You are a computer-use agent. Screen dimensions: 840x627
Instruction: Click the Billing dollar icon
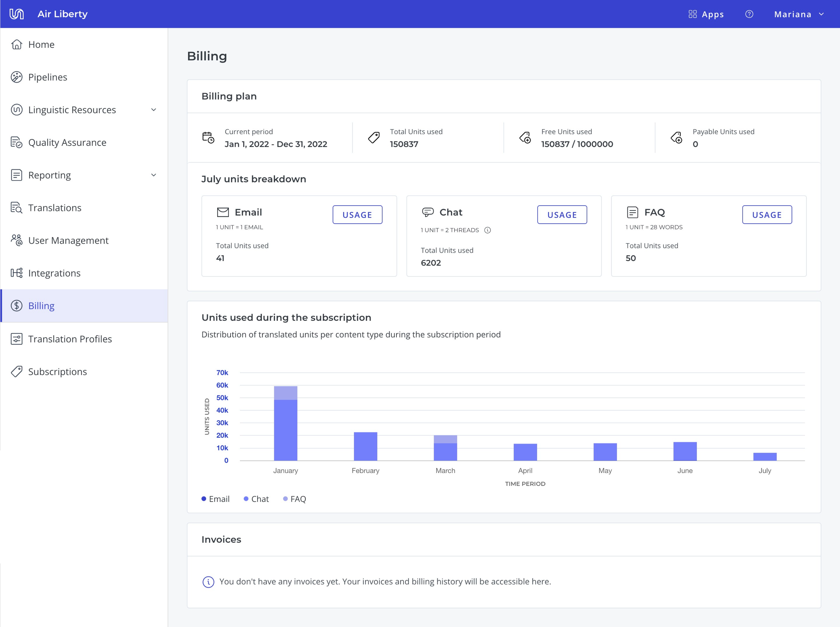coord(16,306)
